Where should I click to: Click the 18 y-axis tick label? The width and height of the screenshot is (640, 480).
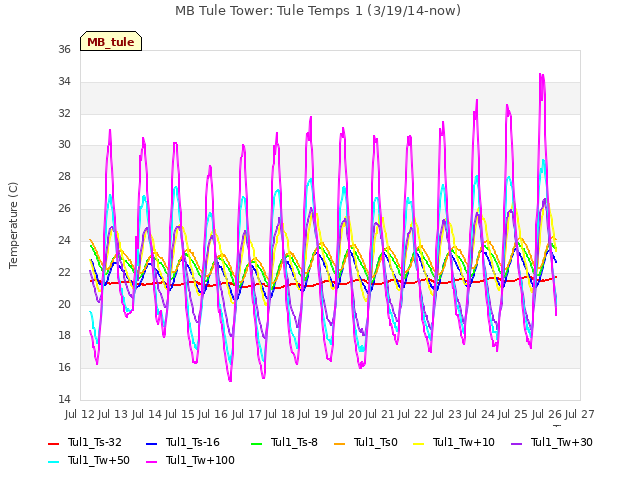pyautogui.click(x=64, y=336)
